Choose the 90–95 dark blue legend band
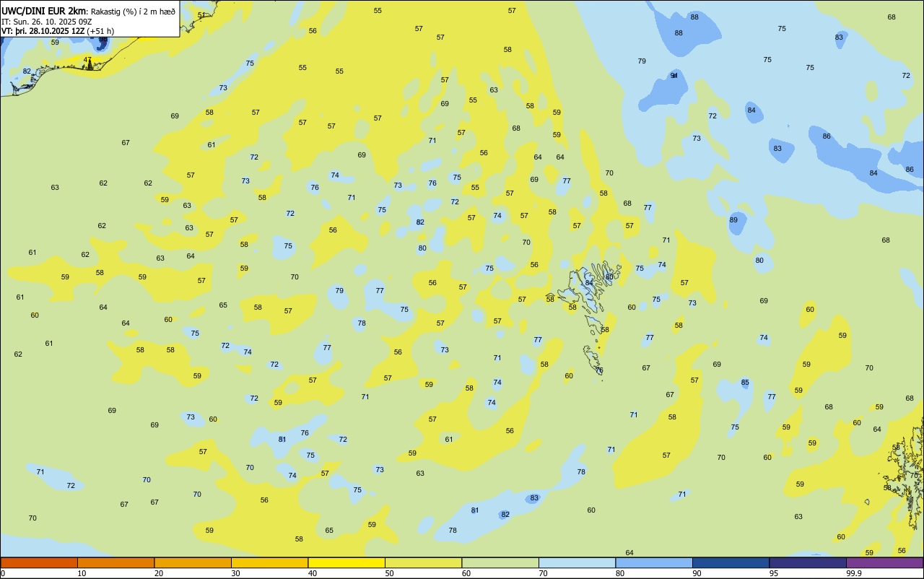Screen dimensions: 924x579 pyautogui.click(x=731, y=562)
